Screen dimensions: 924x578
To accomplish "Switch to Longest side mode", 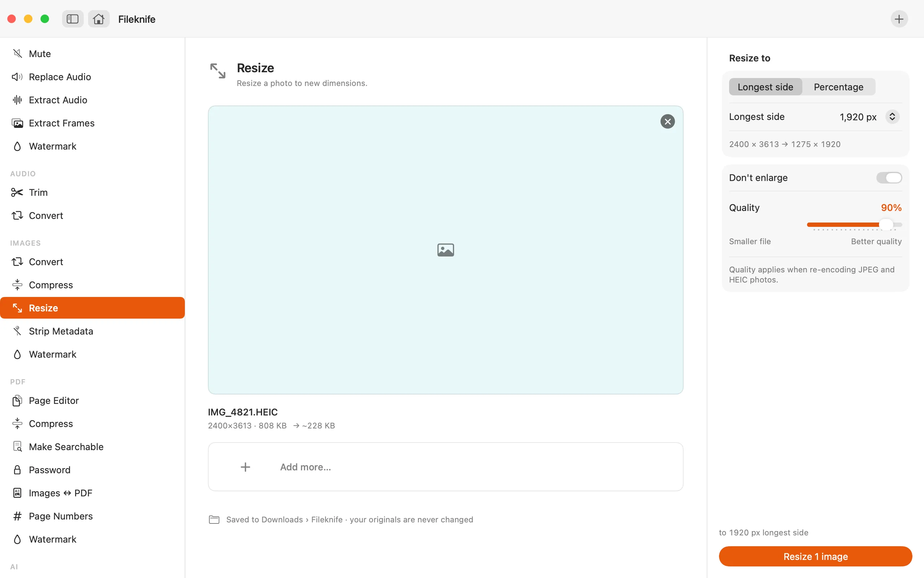I will pos(765,87).
